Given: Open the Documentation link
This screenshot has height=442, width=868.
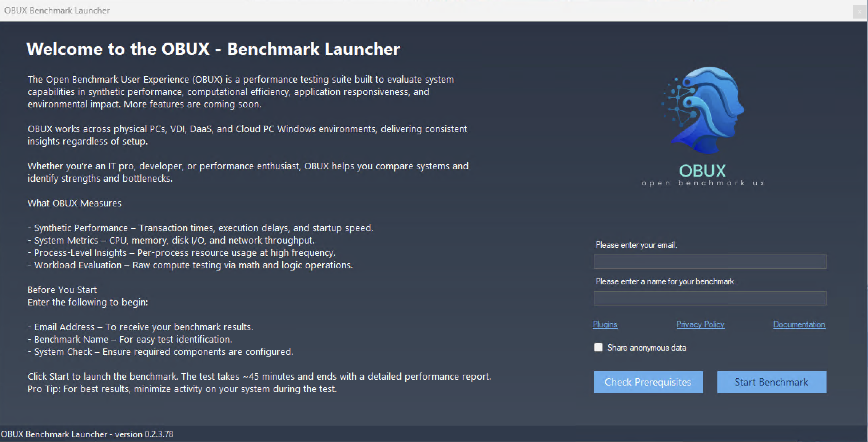Looking at the screenshot, I should click(x=799, y=324).
